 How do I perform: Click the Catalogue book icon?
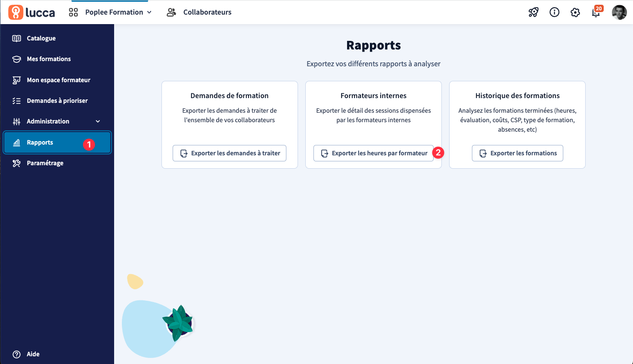17,38
